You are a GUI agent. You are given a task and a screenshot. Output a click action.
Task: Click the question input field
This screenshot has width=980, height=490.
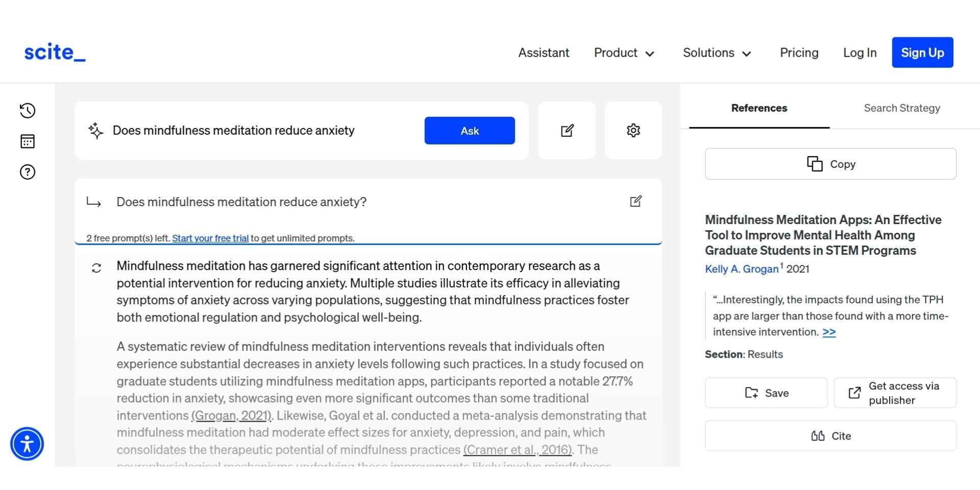(260, 131)
